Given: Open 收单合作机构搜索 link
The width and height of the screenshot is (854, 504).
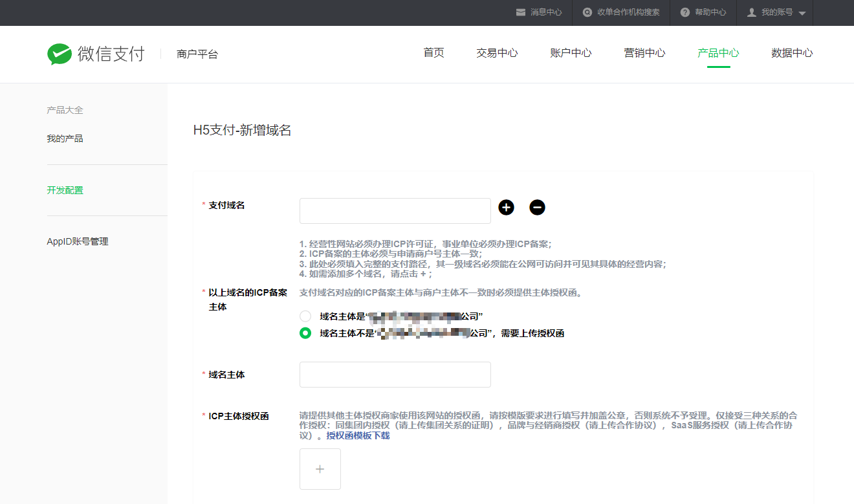Looking at the screenshot, I should [x=628, y=12].
